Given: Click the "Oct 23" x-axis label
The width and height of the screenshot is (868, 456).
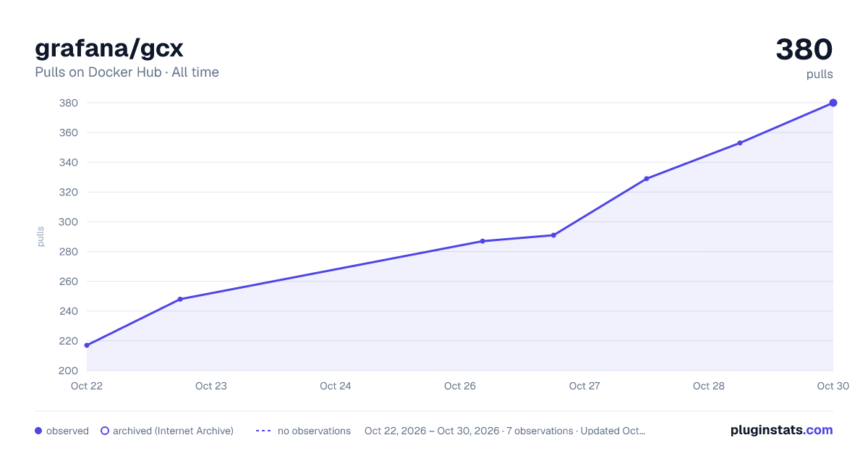Looking at the screenshot, I should click(211, 386).
